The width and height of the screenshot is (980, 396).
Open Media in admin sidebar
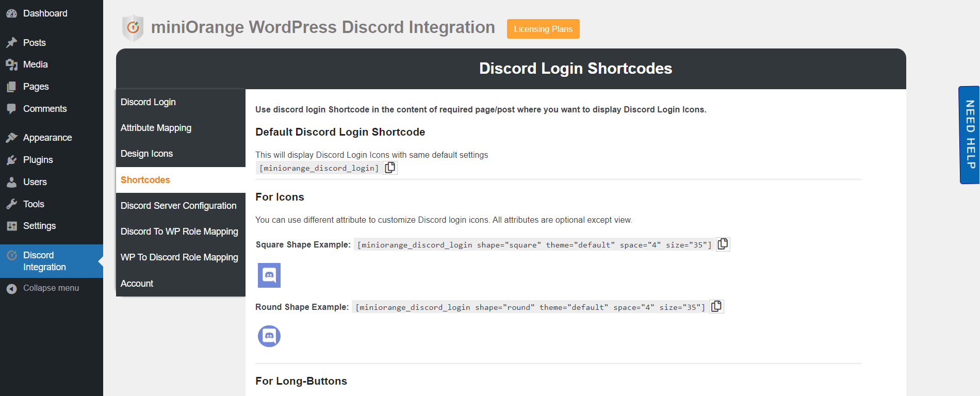point(52,64)
